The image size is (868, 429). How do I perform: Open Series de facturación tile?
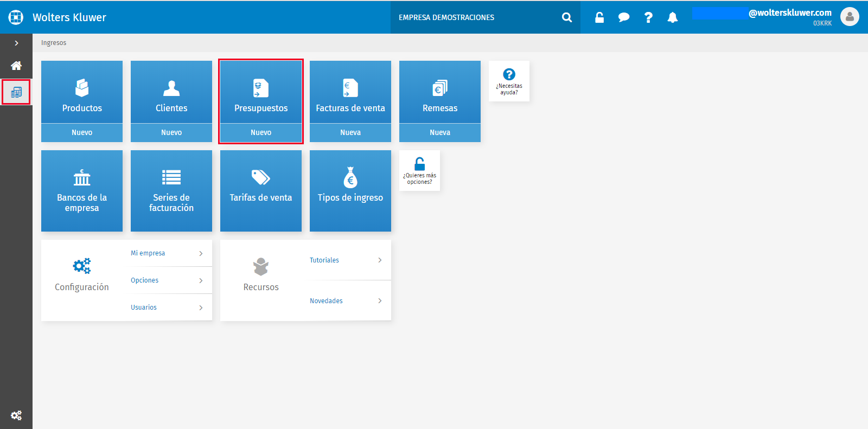click(171, 191)
